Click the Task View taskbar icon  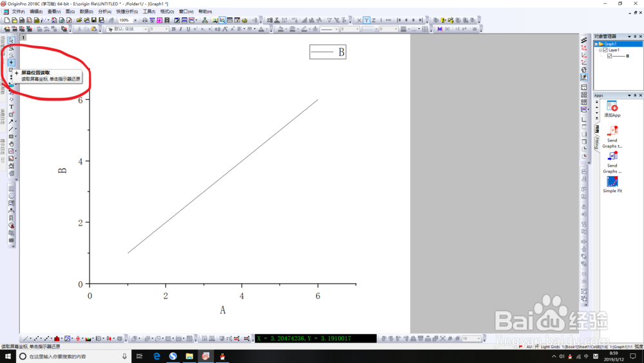[x=140, y=356]
